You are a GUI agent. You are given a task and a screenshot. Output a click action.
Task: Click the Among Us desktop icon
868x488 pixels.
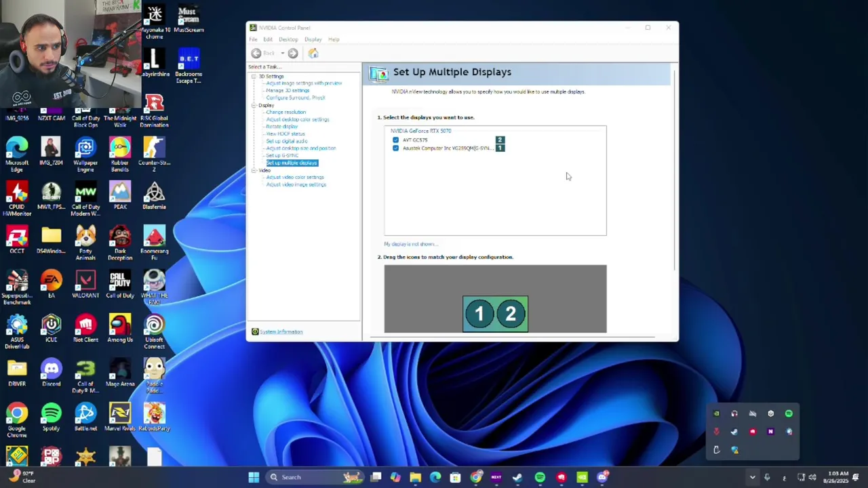click(120, 329)
